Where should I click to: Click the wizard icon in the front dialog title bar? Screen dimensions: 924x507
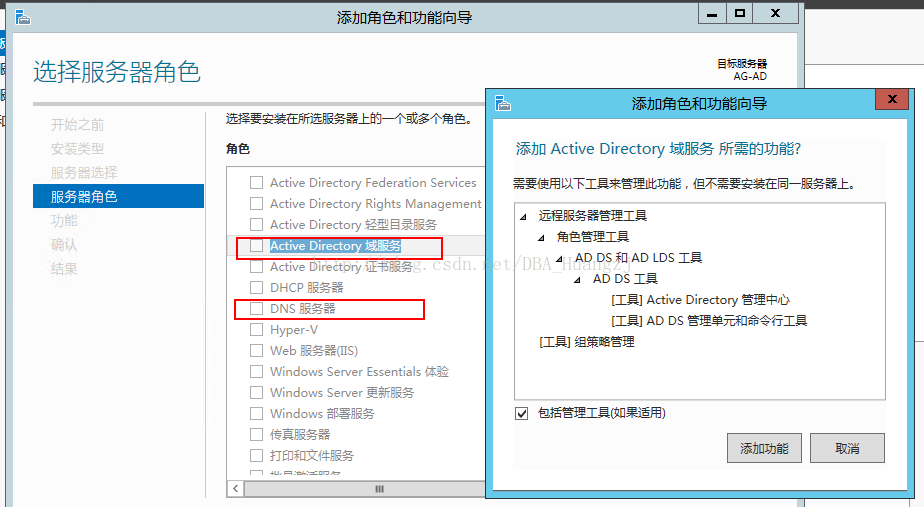(503, 103)
